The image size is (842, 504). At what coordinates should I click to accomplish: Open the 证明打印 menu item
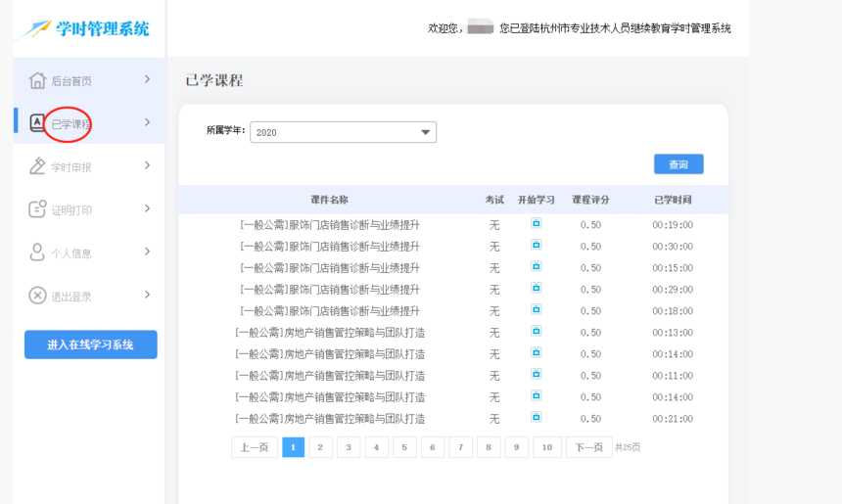(x=89, y=208)
